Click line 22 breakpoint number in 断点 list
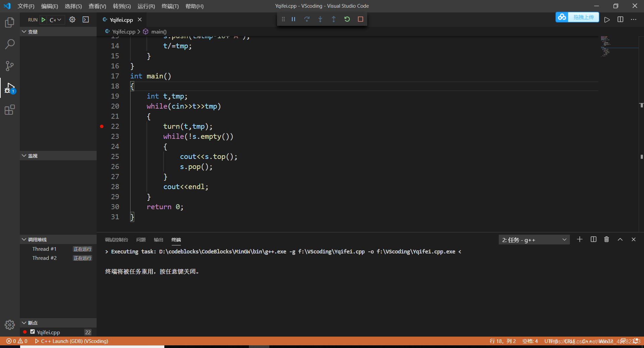Viewport: 644px width, 348px height. 88,332
